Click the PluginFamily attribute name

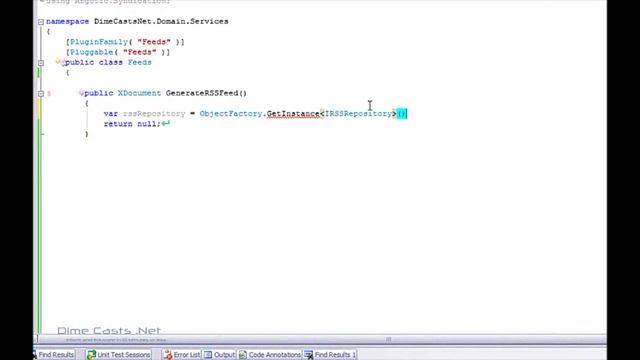point(99,42)
